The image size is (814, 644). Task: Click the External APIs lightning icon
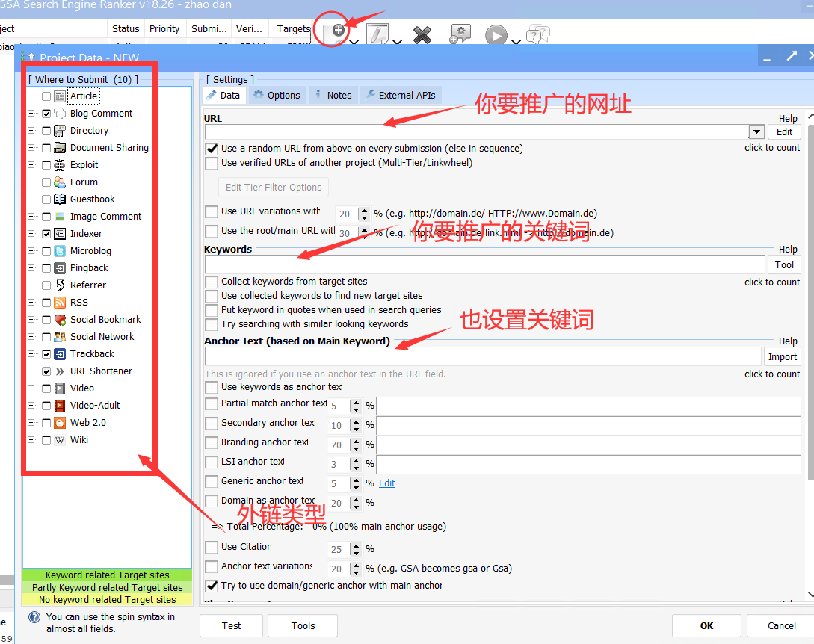[369, 95]
